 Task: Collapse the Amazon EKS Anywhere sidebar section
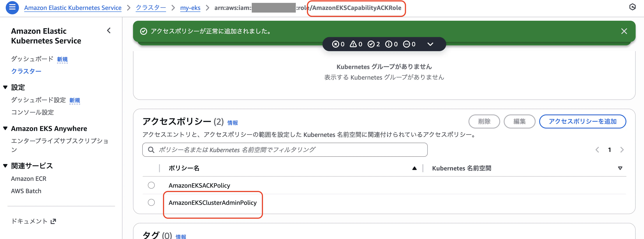coord(5,128)
